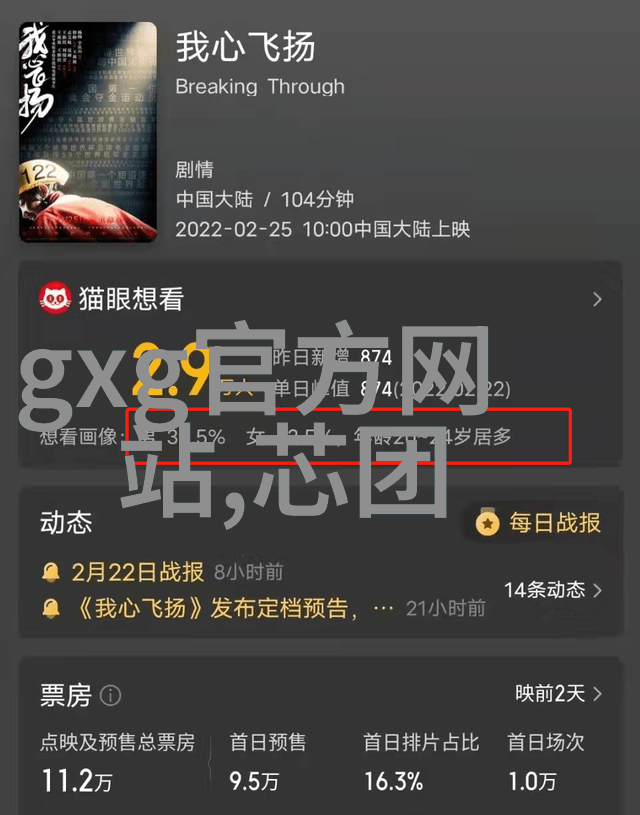Open 《我心飞扬》发布定档预告 news entry
The image size is (640, 815).
coord(214,608)
